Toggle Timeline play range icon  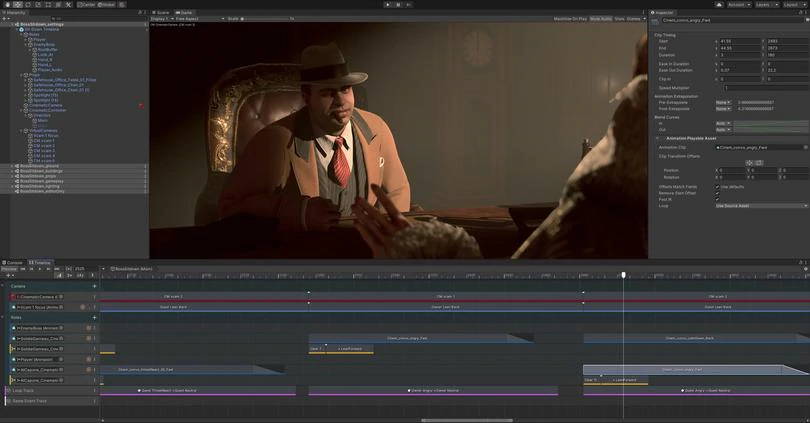pos(68,269)
